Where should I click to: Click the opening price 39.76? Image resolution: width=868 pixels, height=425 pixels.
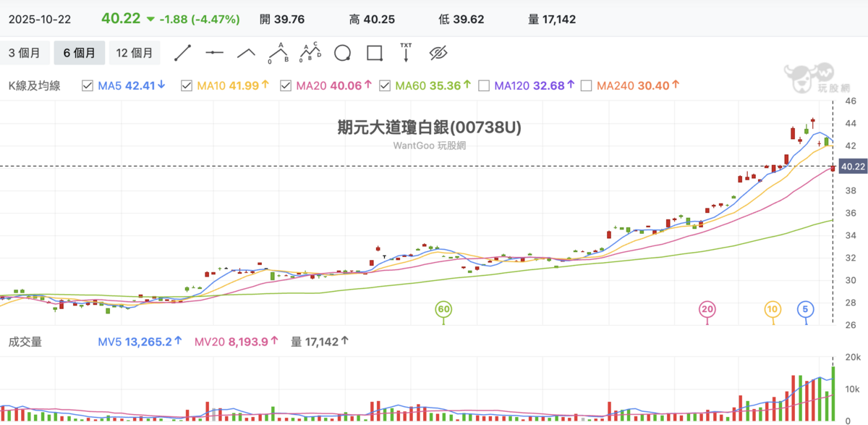[289, 20]
